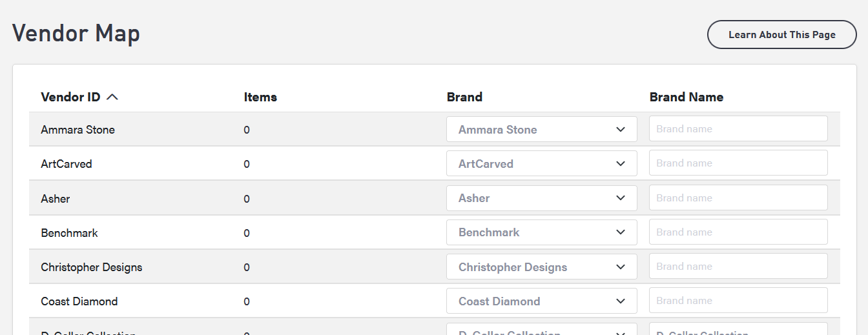
Task: Click the Brand Name column header
Action: [686, 97]
